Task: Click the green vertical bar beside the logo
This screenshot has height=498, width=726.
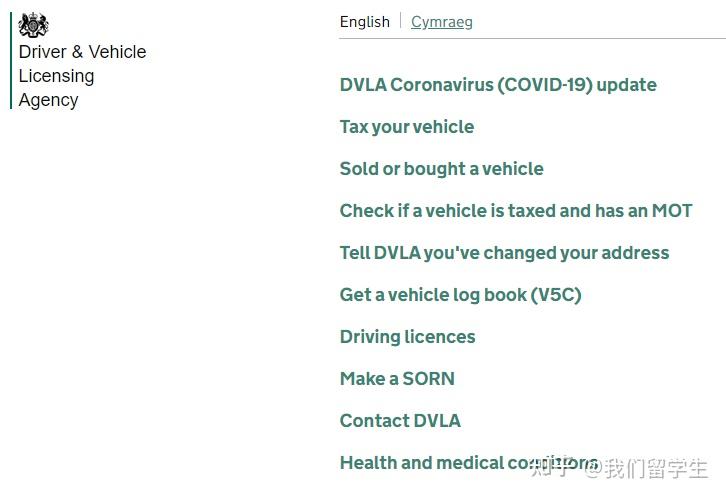Action: [11, 61]
